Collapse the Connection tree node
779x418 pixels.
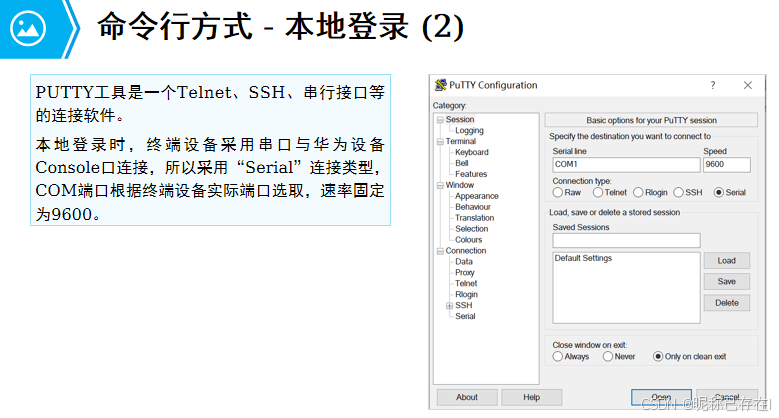(440, 251)
